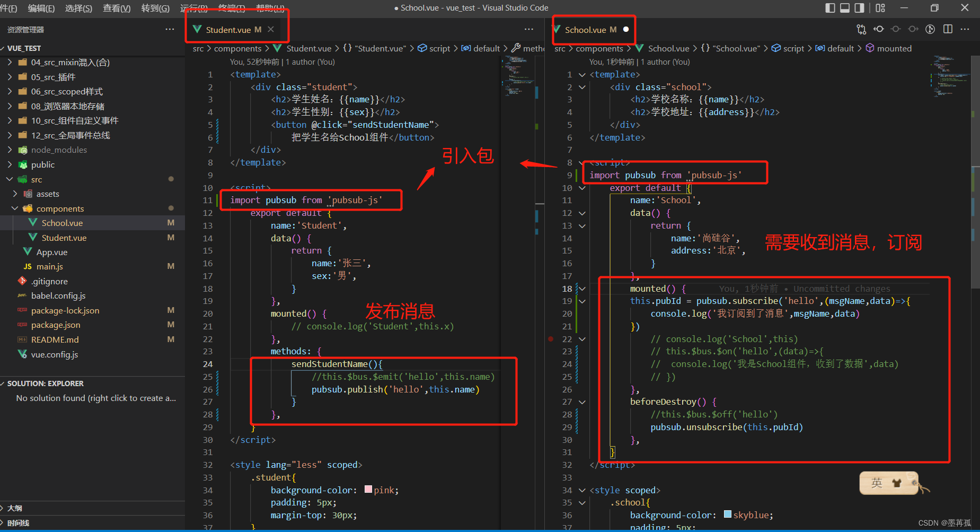Viewport: 980px width, 532px height.
Task: Open the previous git revision of School.vue
Action: click(x=879, y=29)
